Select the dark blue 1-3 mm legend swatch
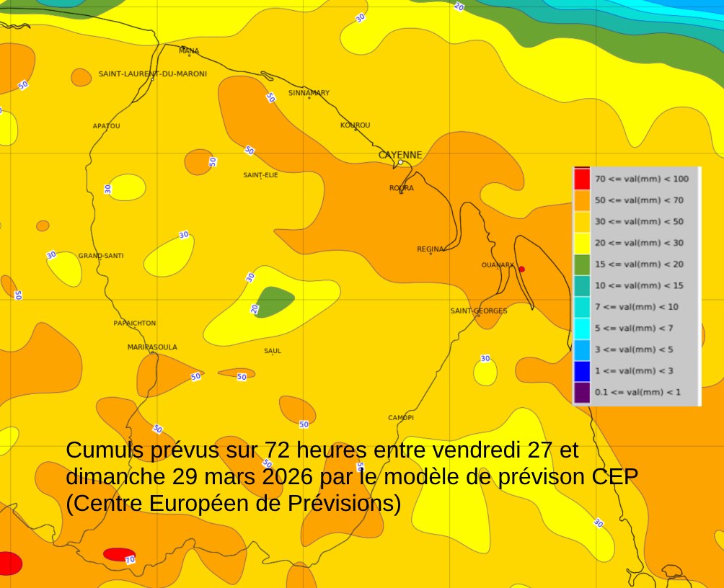This screenshot has width=724, height=588. pyautogui.click(x=582, y=371)
